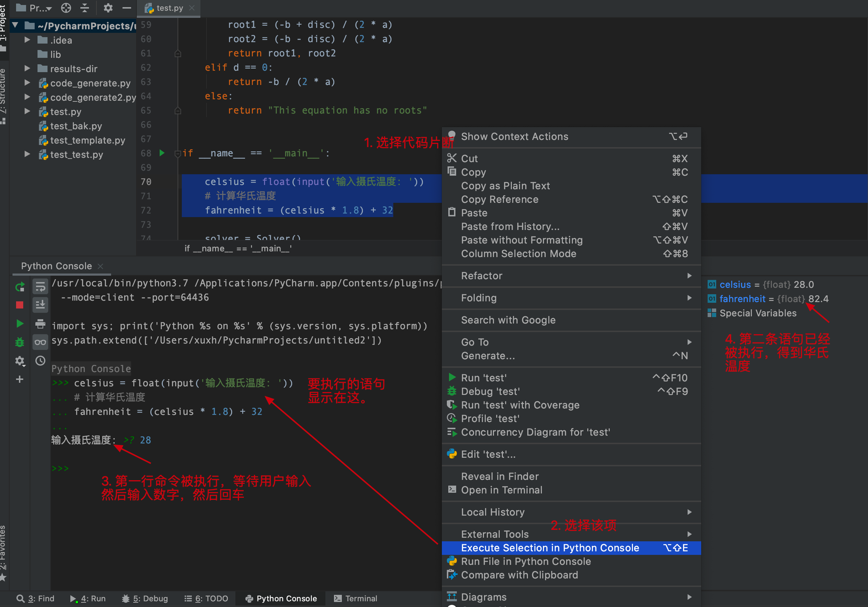
Task: Click Debug 'test' menu entry
Action: pyautogui.click(x=571, y=391)
